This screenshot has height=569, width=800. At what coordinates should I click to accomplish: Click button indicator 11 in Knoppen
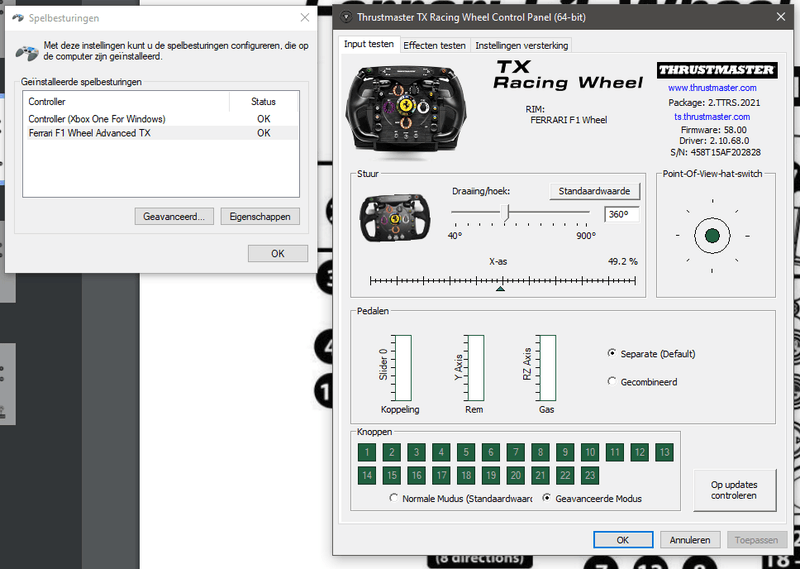click(615, 452)
